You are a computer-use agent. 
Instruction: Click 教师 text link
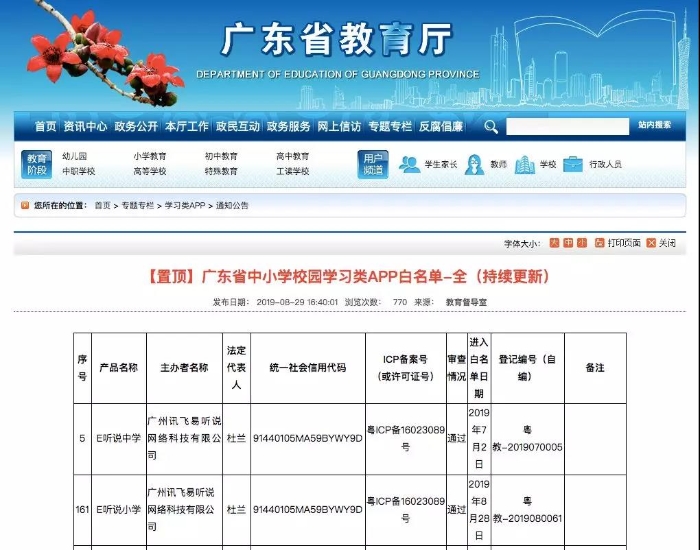(x=499, y=165)
